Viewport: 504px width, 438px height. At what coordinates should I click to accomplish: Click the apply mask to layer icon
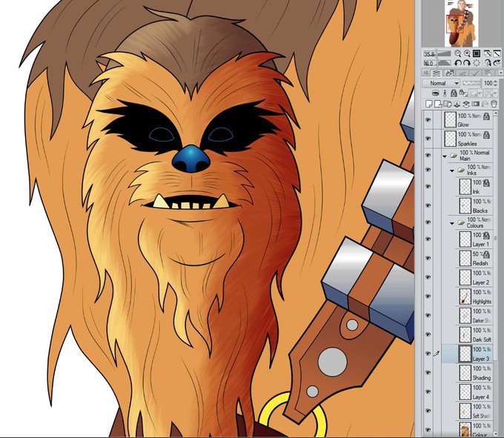coord(485,104)
